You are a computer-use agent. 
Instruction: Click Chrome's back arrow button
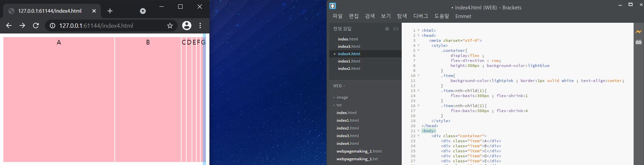(9, 26)
